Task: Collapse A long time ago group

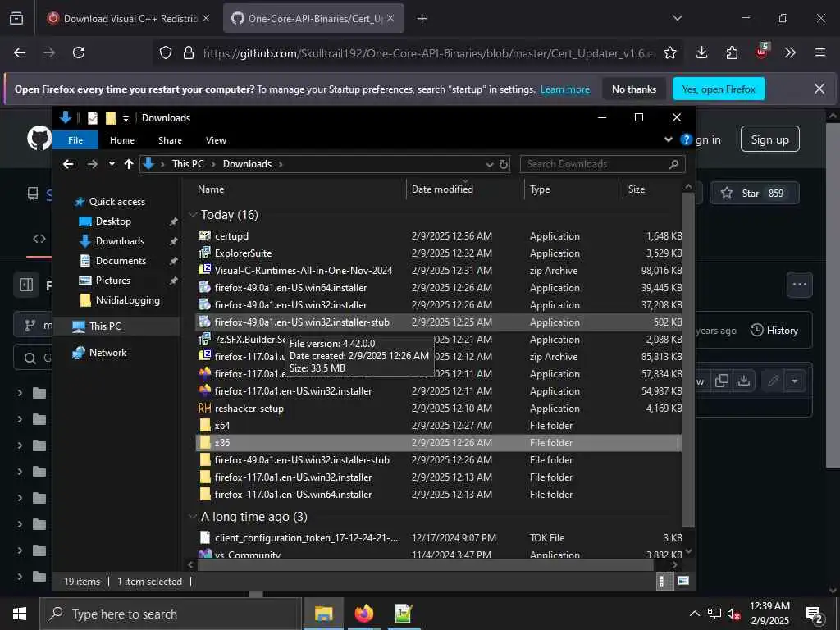Action: click(194, 517)
